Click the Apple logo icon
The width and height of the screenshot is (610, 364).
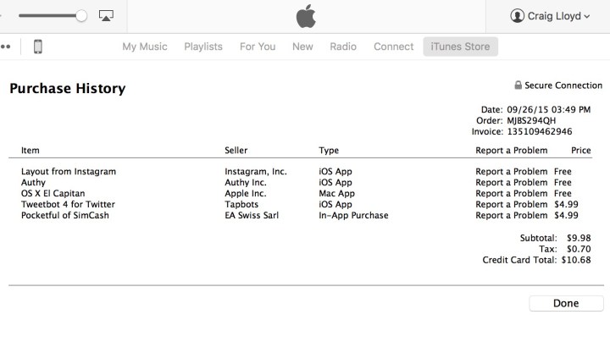[305, 15]
